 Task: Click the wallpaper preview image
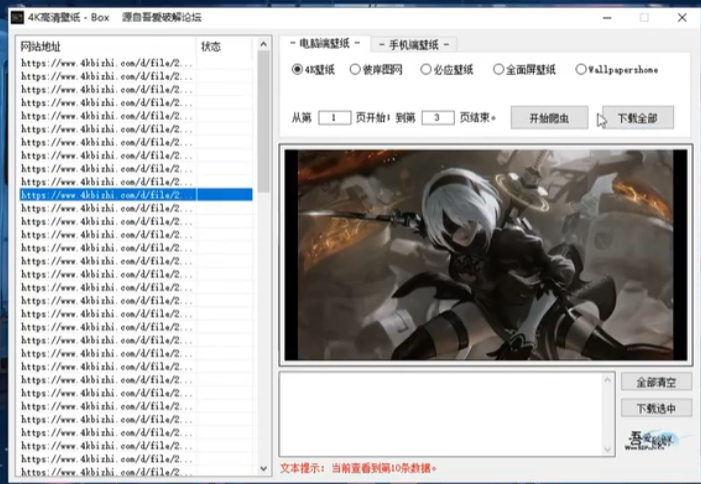486,255
